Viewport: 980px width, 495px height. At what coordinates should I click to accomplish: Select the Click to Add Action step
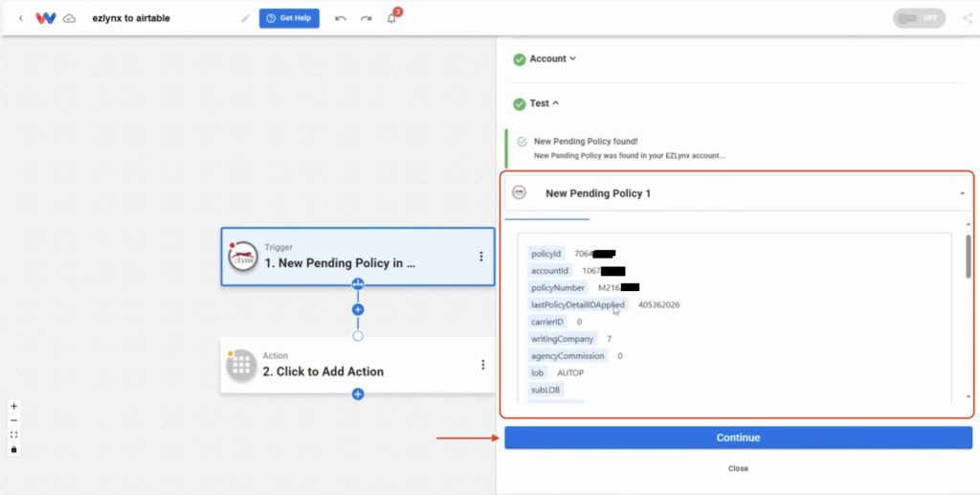[358, 365]
